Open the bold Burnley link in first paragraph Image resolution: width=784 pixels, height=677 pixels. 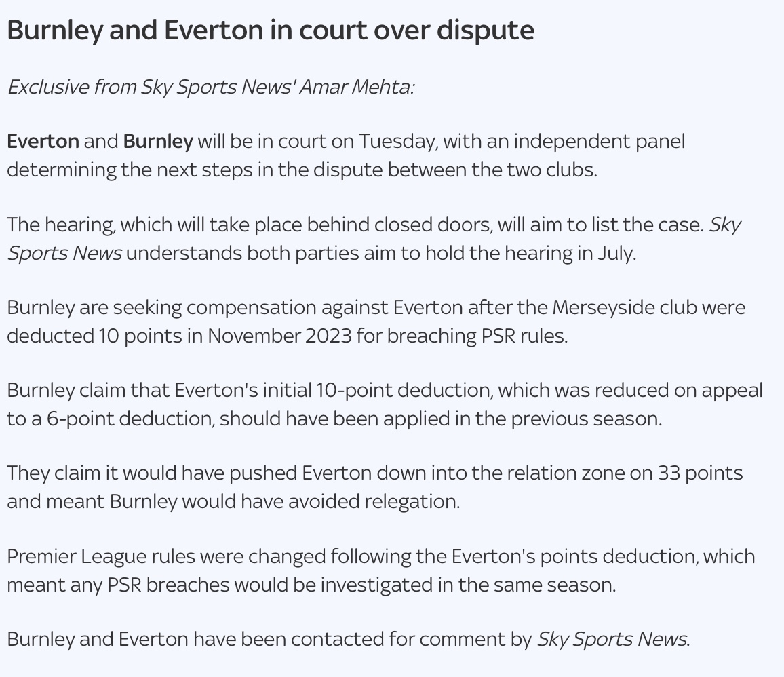point(158,141)
